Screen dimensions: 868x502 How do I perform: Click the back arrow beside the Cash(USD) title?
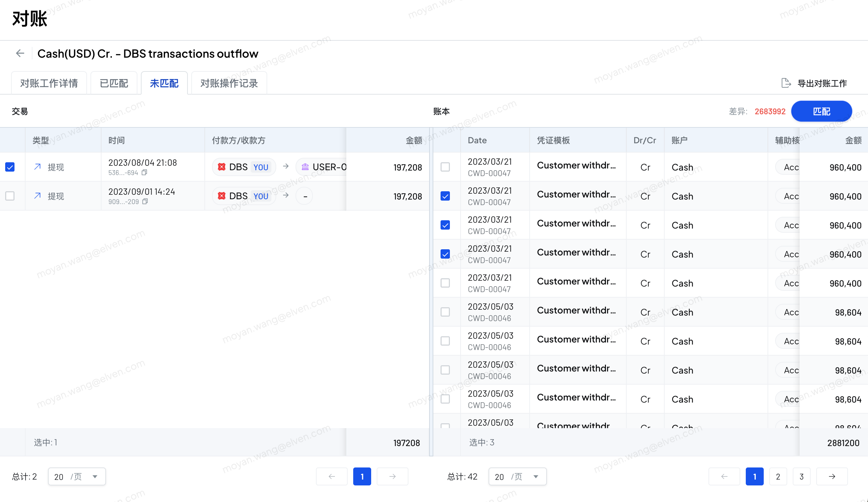pos(20,53)
